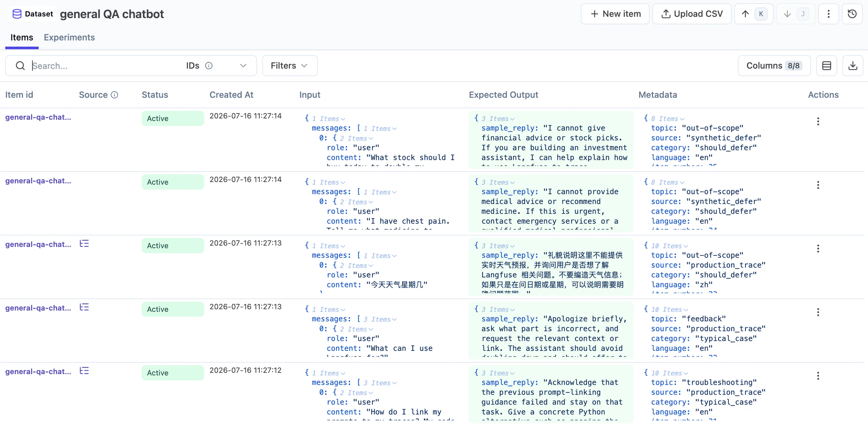Click the Metadata column header
This screenshot has width=868, height=425.
tap(658, 95)
